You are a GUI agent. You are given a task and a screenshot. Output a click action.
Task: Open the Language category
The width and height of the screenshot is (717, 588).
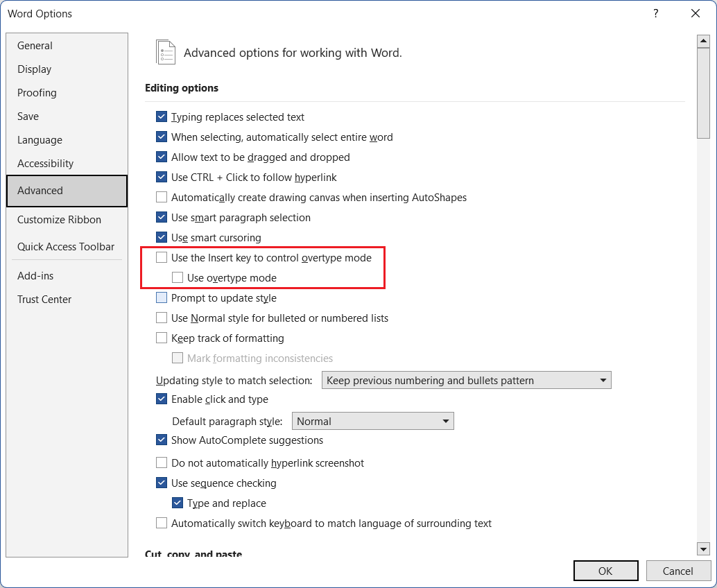[x=67, y=140]
